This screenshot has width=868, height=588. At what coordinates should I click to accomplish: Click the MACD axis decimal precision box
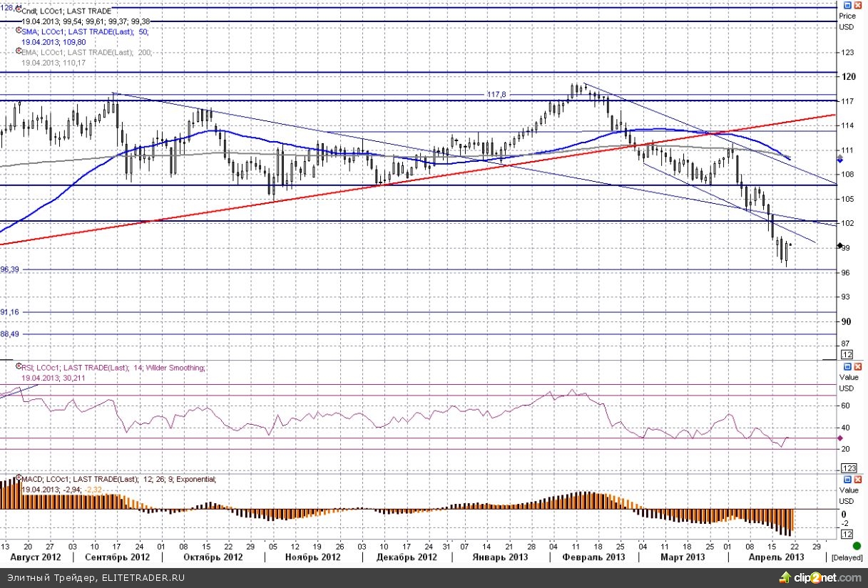847,534
